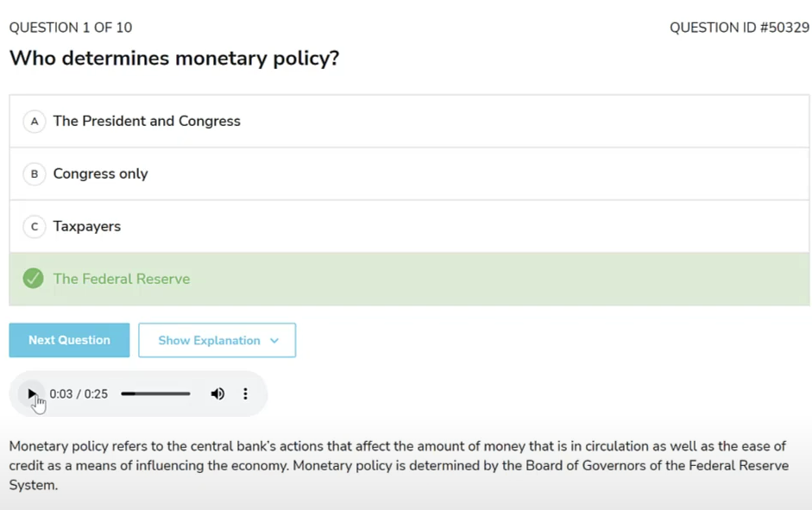Click the question title text
Screen dimensions: 812x510
174,59
